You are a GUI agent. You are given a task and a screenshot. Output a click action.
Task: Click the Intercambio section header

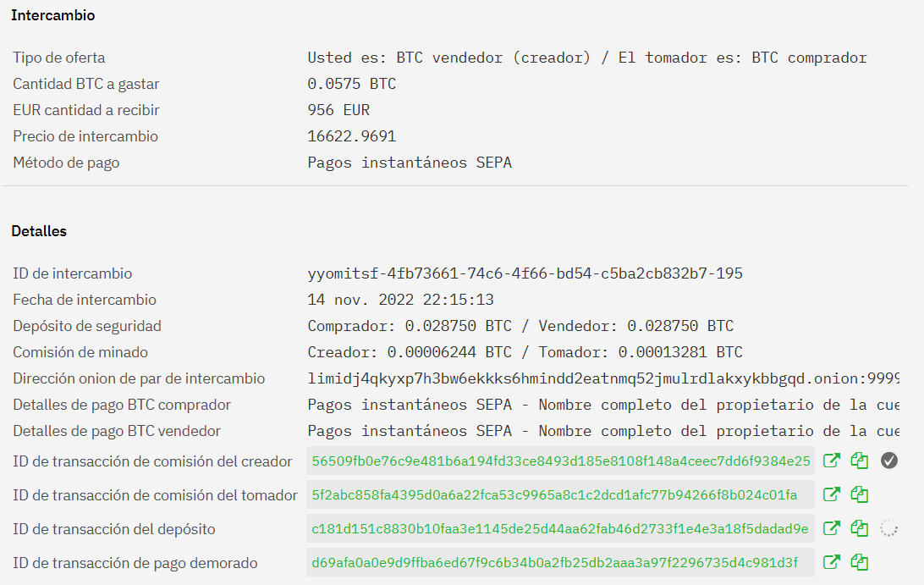pos(52,15)
